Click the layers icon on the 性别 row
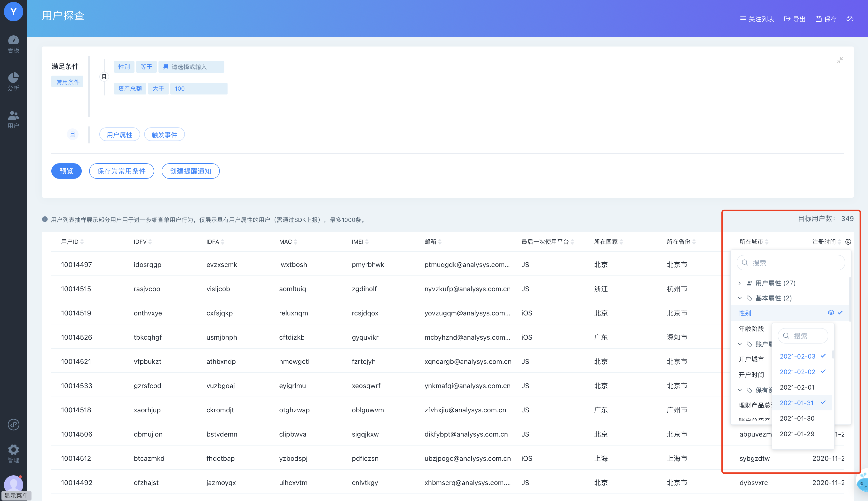 pyautogui.click(x=831, y=313)
